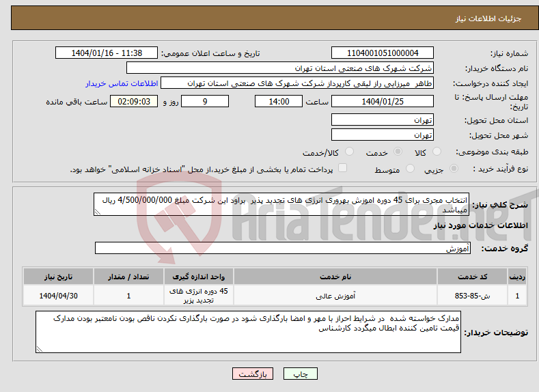Click column header کد خدمت

point(473,277)
